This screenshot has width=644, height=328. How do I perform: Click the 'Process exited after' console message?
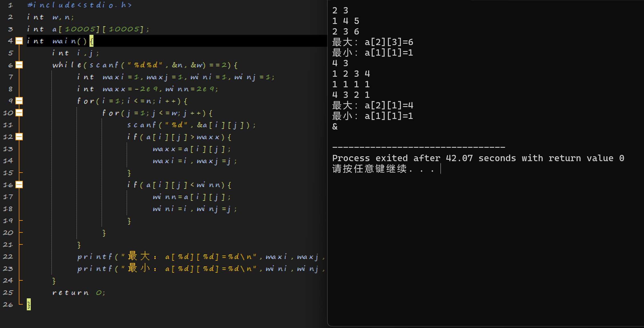[478, 158]
